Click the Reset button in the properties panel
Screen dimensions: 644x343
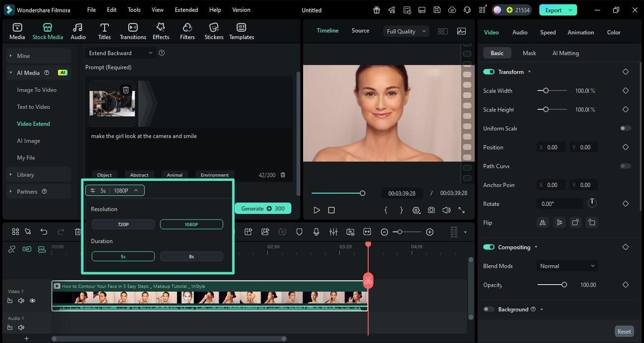(624, 331)
